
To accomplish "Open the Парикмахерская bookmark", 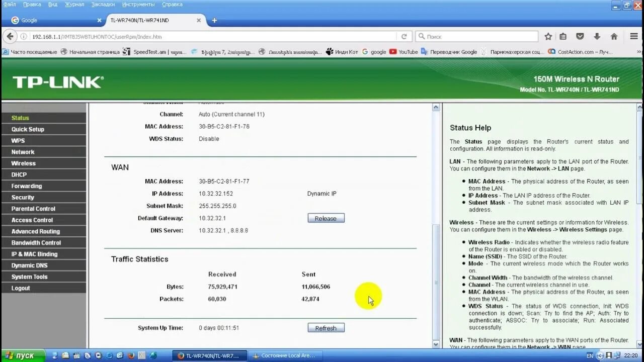I will [513, 52].
